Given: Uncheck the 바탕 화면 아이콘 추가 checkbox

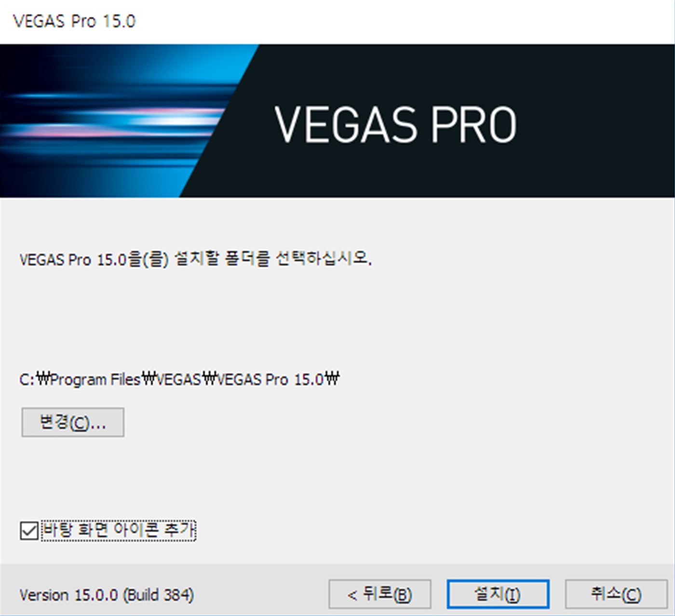Looking at the screenshot, I should pos(29,531).
